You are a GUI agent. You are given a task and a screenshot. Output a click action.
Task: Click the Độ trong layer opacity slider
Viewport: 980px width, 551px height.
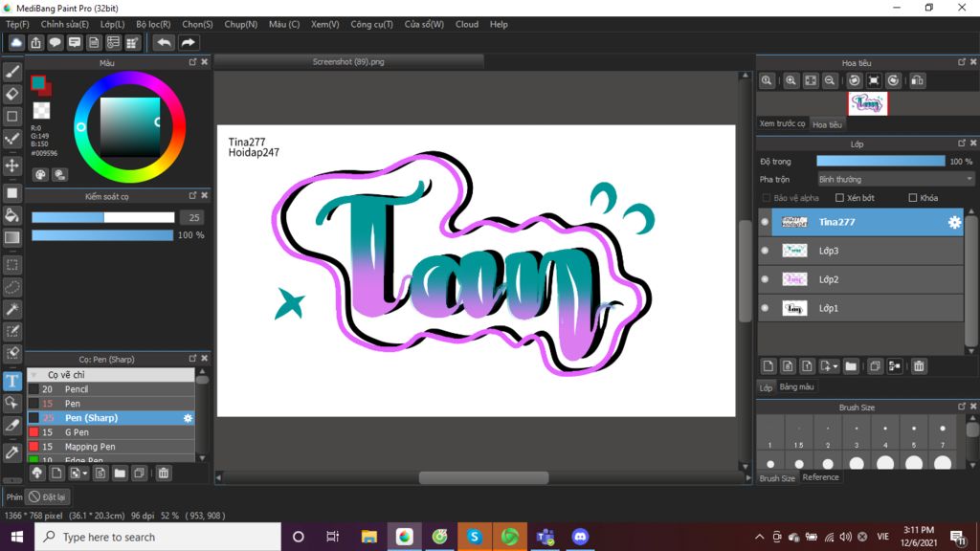880,161
